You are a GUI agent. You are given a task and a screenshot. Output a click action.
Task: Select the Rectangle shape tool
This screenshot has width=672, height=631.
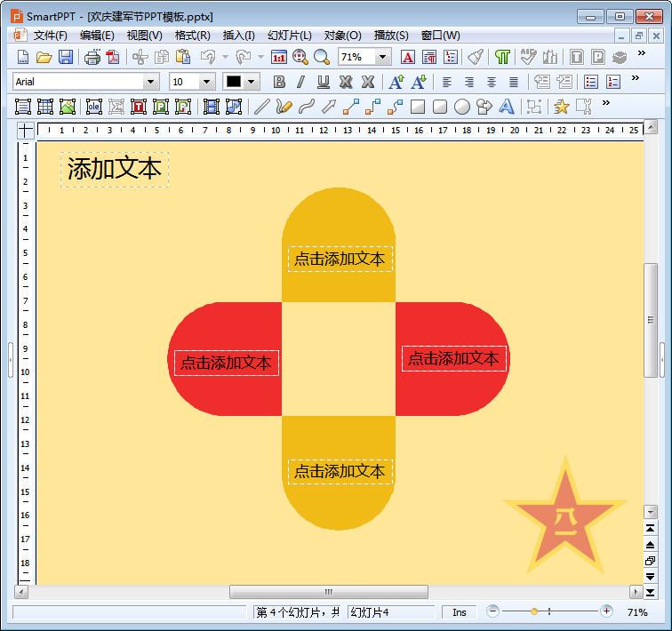click(x=418, y=107)
